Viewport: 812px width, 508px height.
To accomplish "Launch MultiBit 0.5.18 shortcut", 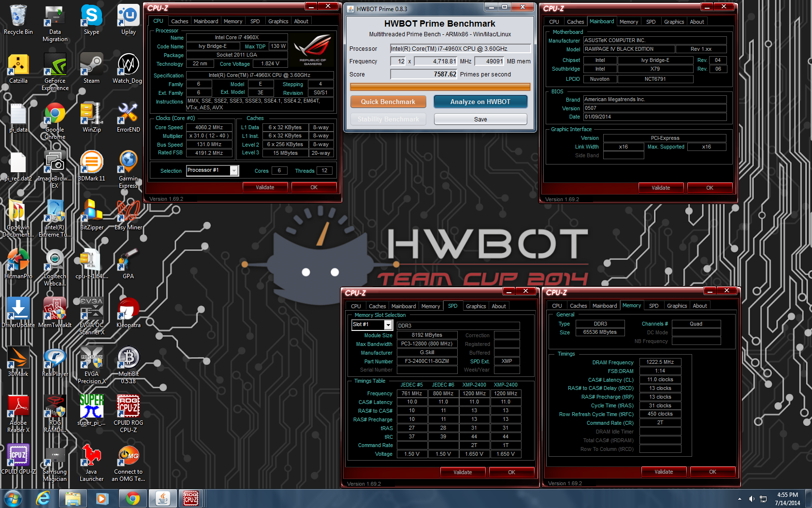I will tap(128, 365).
